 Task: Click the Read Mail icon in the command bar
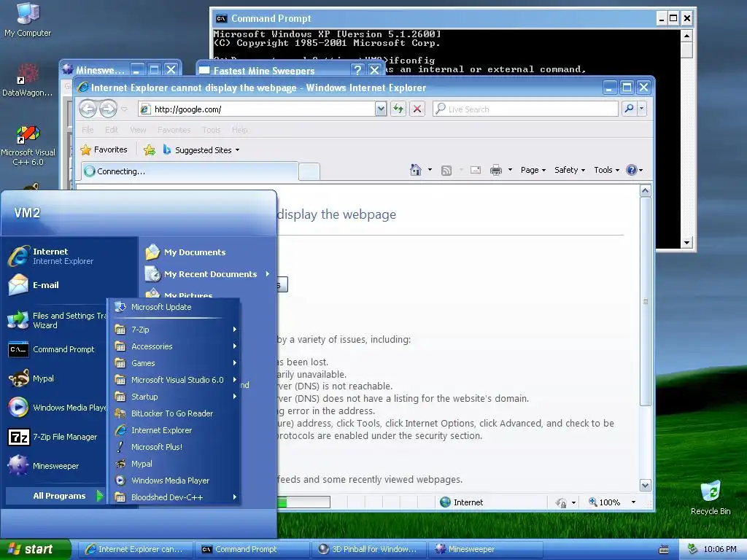tap(476, 170)
